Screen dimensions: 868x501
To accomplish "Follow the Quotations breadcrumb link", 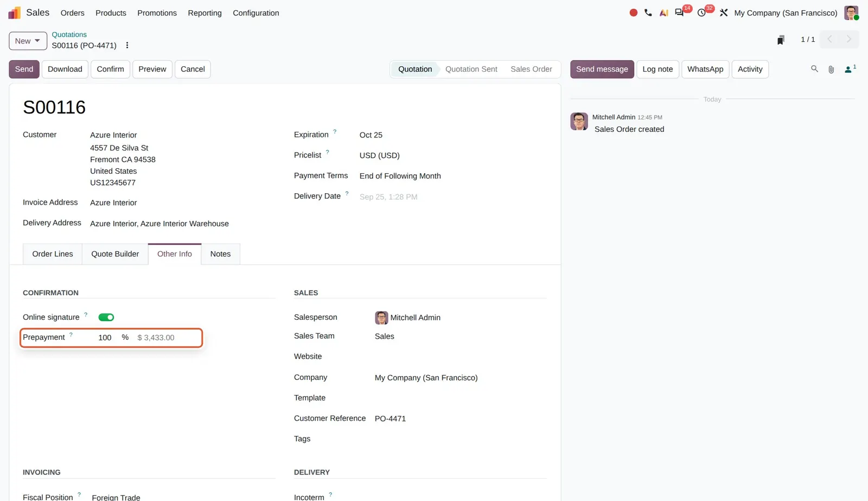I will click(69, 35).
